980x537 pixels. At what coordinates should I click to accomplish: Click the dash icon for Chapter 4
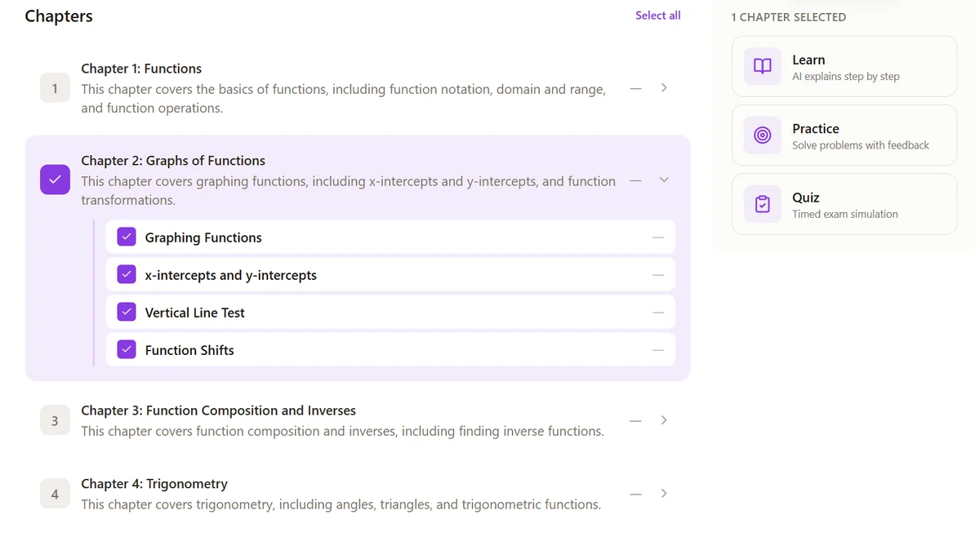(x=635, y=495)
